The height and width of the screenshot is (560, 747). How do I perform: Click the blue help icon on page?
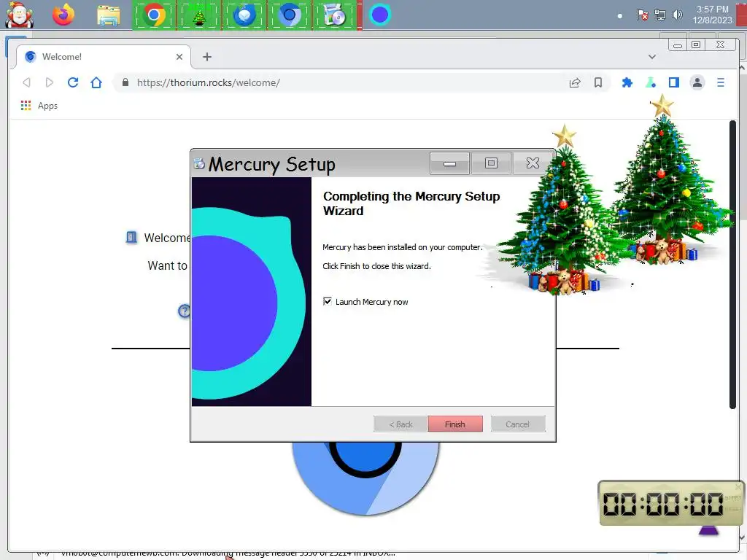tap(184, 311)
